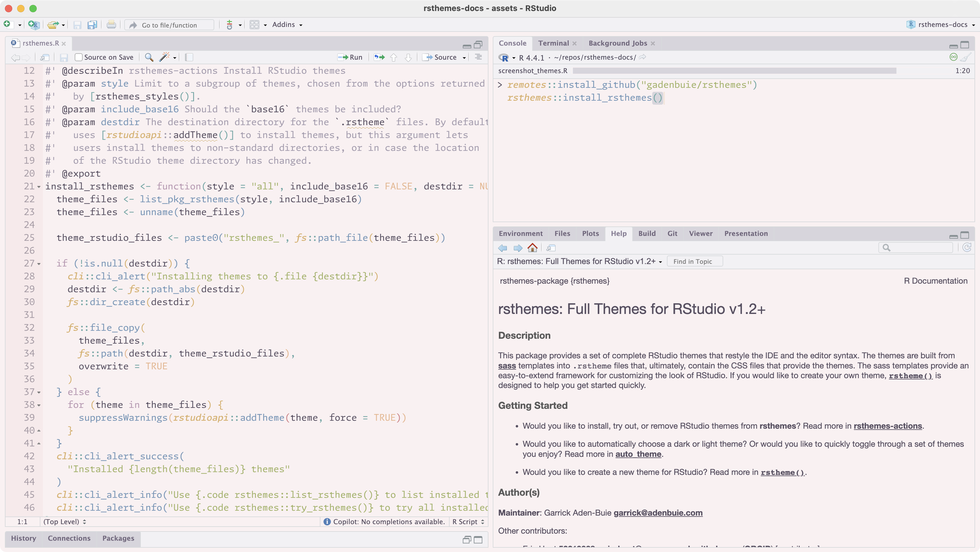Collapse the code fold arrow at line 21
980x552 pixels.
click(x=39, y=187)
